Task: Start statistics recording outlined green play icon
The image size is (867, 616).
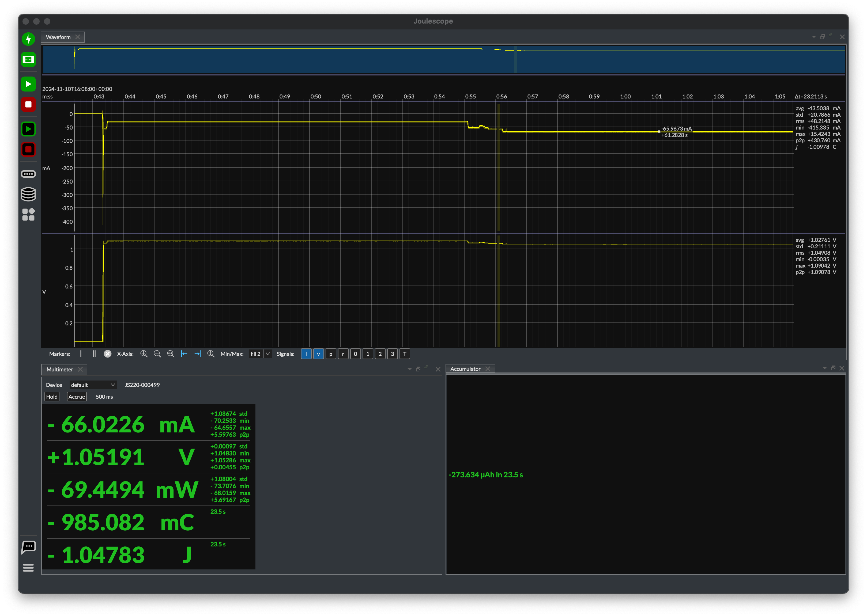Action: click(28, 129)
